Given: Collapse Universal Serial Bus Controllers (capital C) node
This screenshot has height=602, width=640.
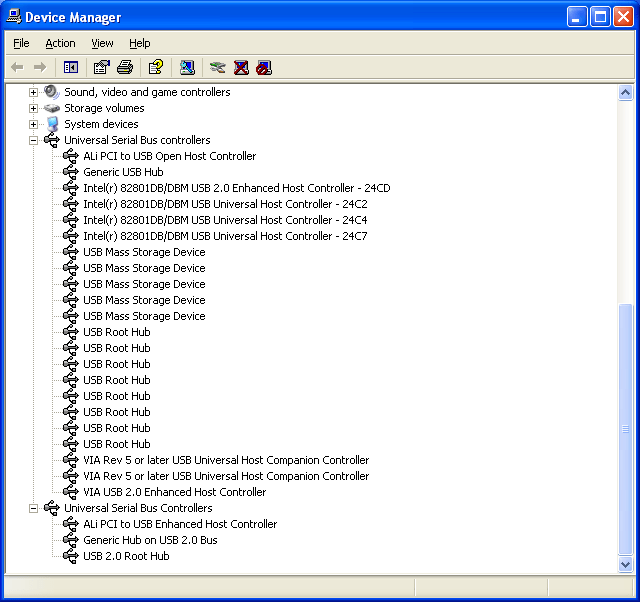Looking at the screenshot, I should pos(33,508).
